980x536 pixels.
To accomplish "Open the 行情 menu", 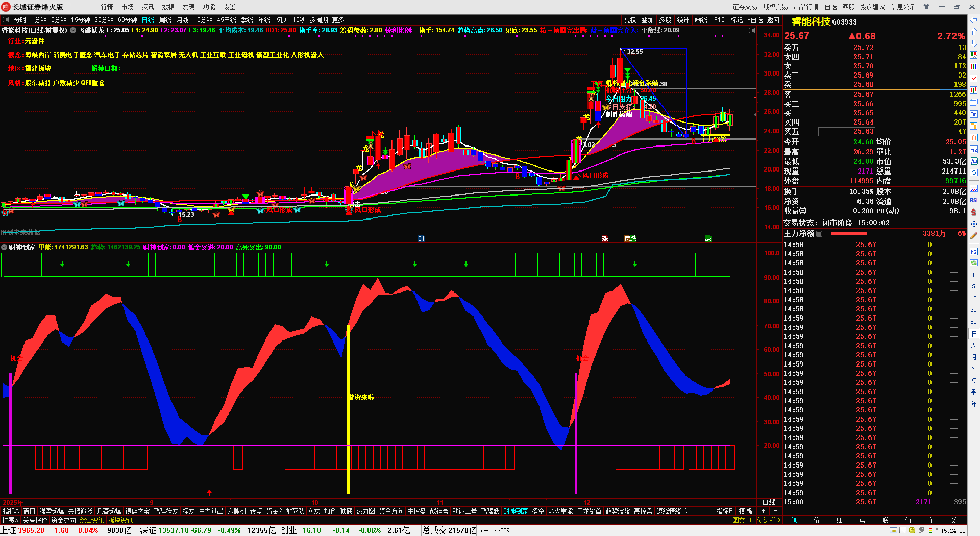I will [x=107, y=7].
